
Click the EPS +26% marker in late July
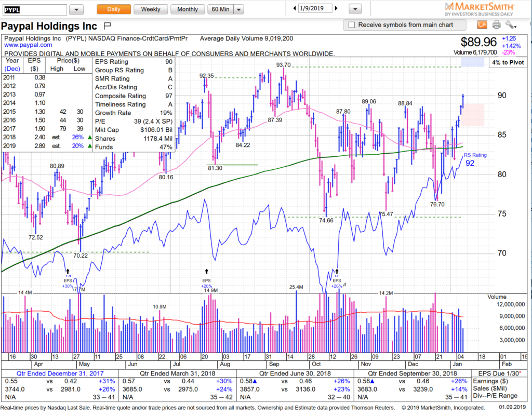pyautogui.click(x=206, y=272)
